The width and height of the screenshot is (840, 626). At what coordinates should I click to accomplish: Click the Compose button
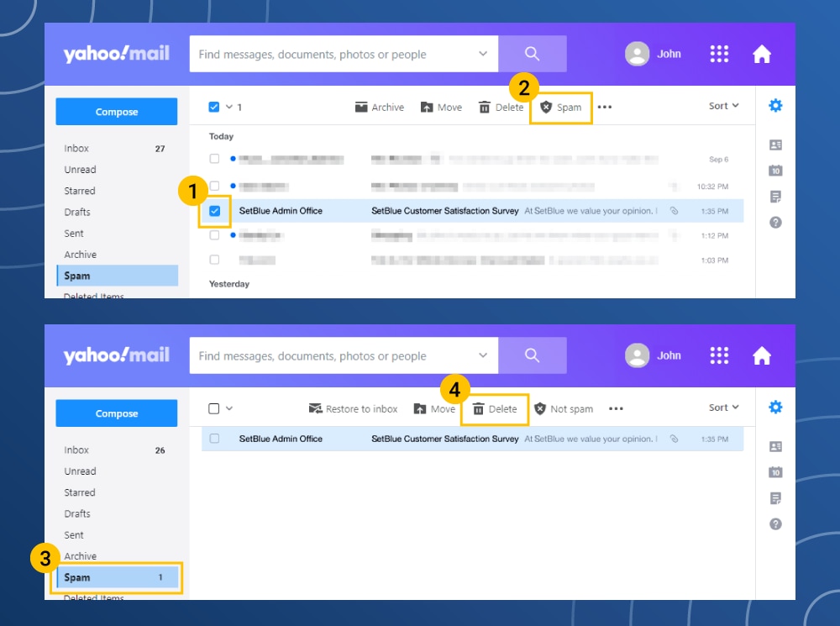coord(116,111)
